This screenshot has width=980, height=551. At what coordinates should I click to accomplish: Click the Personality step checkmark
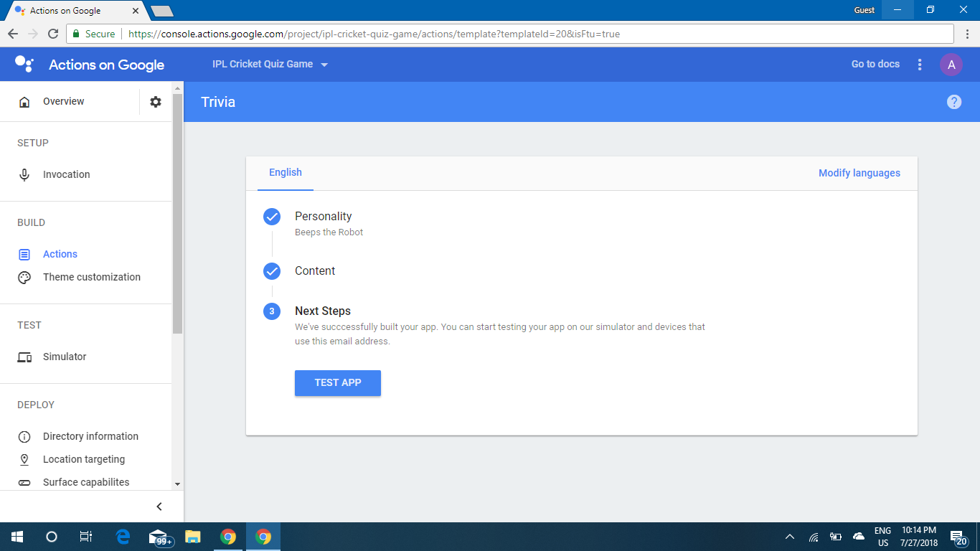pos(272,217)
